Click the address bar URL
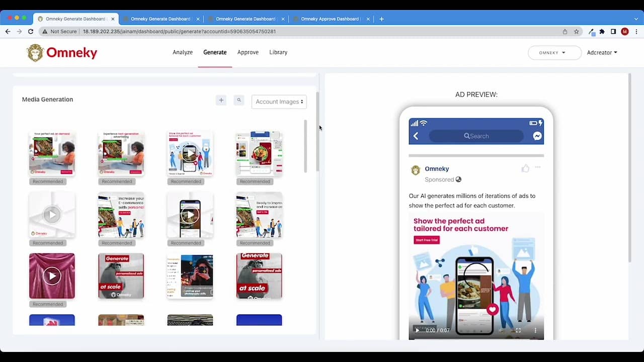 [179, 31]
